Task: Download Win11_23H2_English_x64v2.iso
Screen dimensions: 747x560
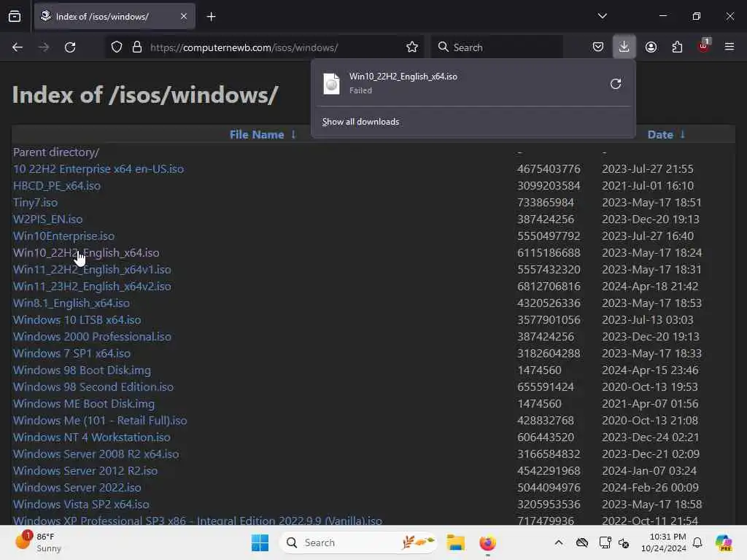Action: 92,286
